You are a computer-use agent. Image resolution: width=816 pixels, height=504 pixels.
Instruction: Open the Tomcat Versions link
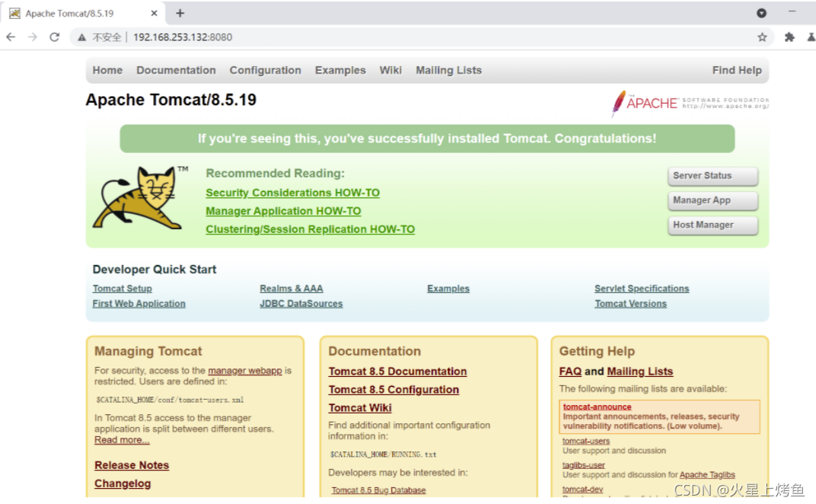(x=631, y=304)
